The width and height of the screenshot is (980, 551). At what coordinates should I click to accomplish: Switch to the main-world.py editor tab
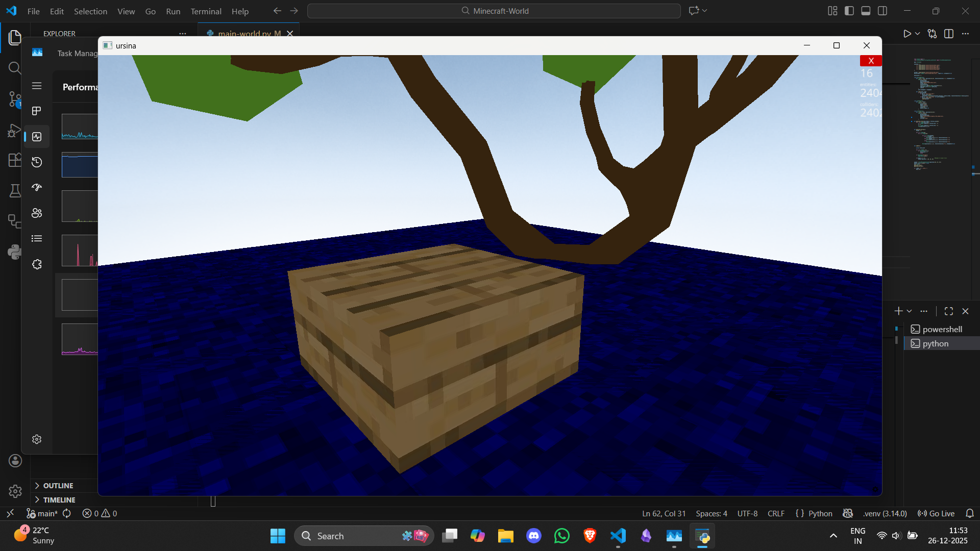245,34
